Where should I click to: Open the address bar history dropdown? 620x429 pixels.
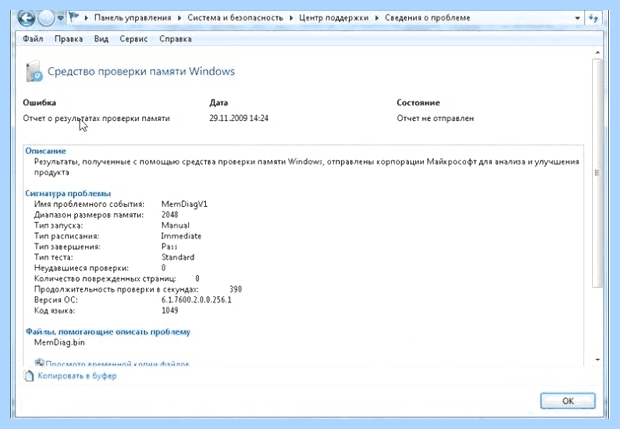(577, 18)
